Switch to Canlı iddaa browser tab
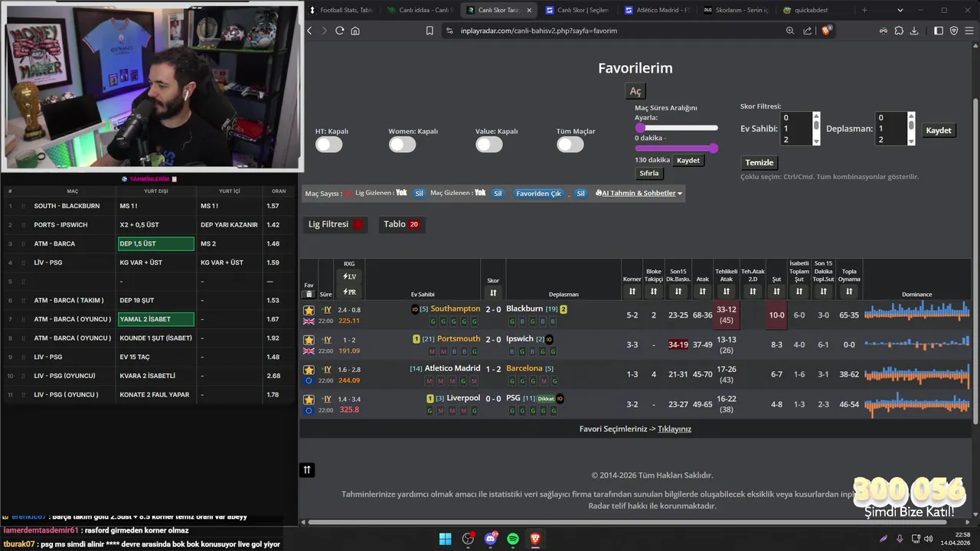 coord(420,10)
